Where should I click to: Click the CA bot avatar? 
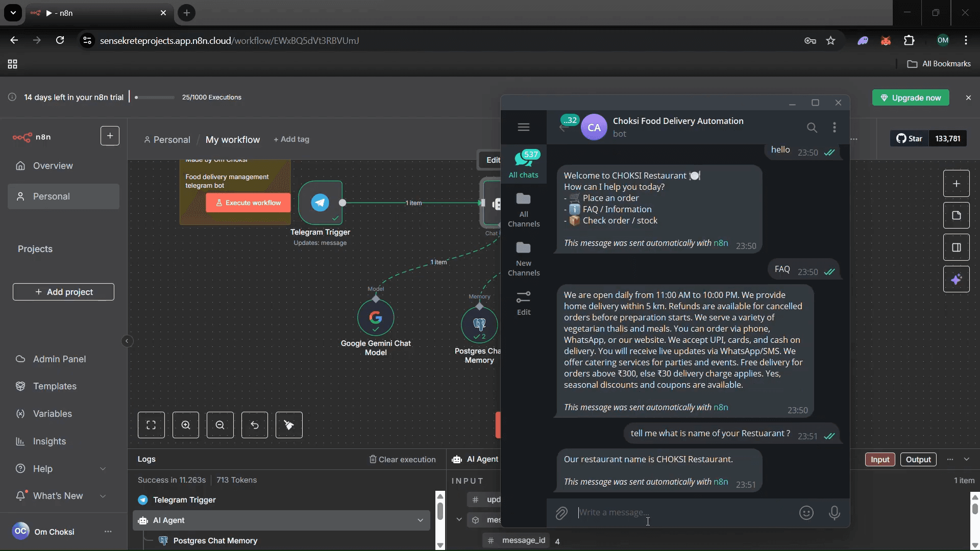click(x=594, y=128)
